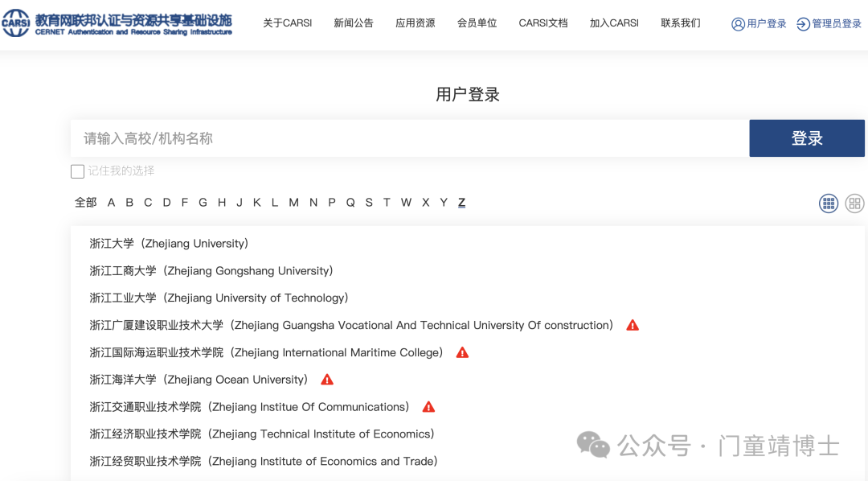This screenshot has height=481, width=868.
Task: Open the 应用资源 menu item
Action: click(416, 23)
